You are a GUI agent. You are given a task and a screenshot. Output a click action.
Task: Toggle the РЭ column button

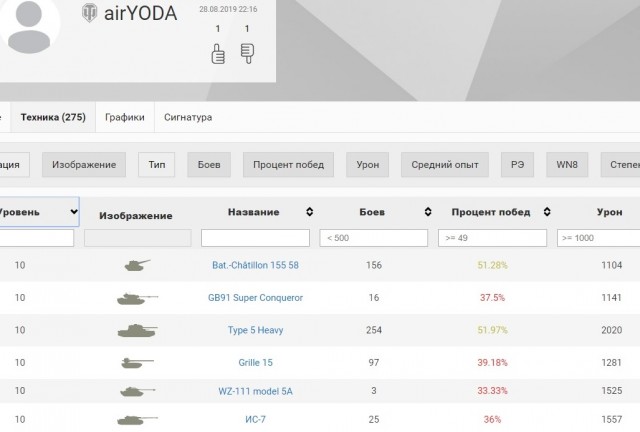click(x=517, y=165)
